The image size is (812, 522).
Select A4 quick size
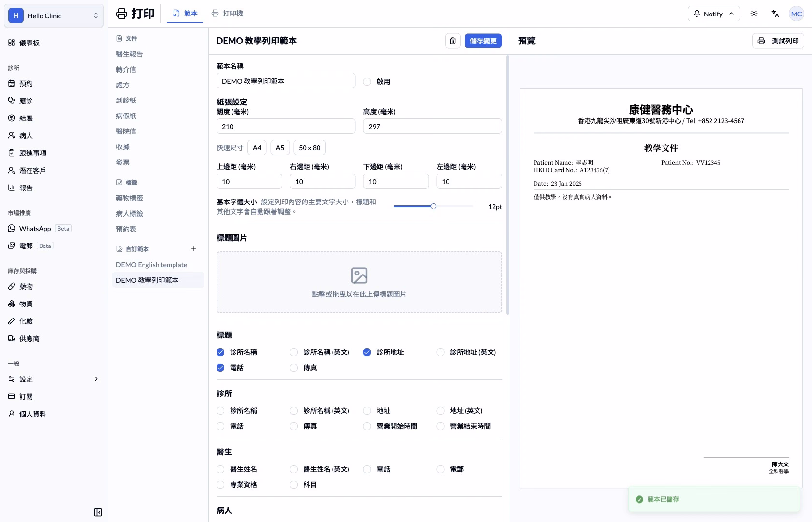(257, 148)
